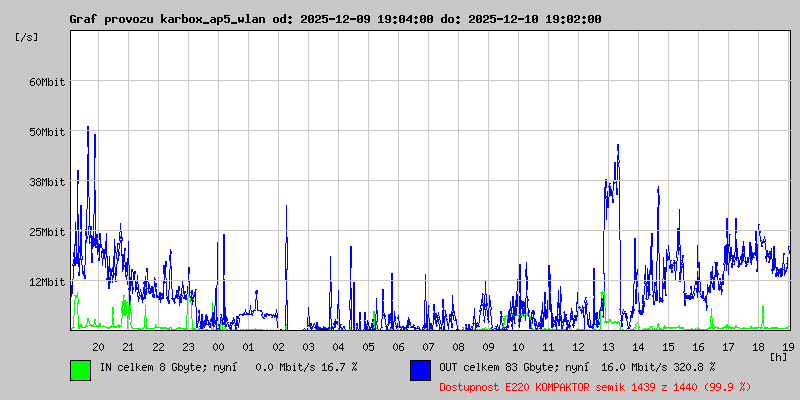The image size is (800, 400).
Task: Click the hour label 18 on x-axis
Action: (759, 347)
